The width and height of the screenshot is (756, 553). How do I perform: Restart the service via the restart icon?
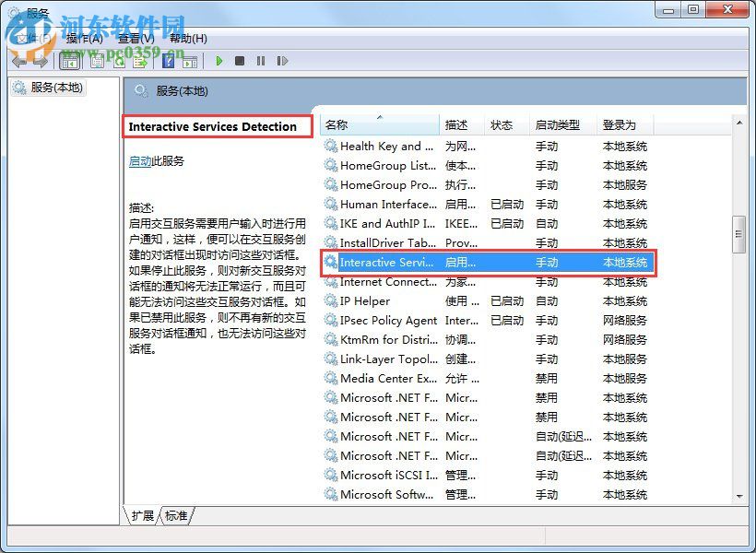(282, 61)
